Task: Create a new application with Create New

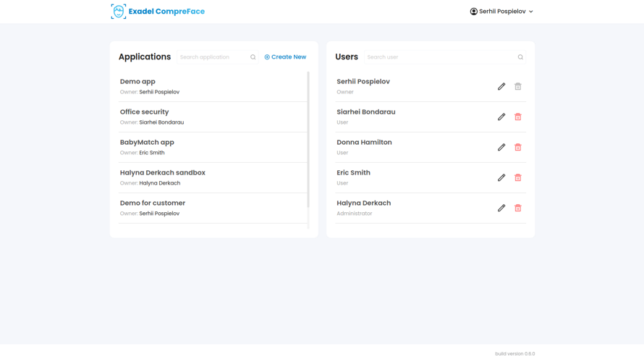Action: click(285, 57)
